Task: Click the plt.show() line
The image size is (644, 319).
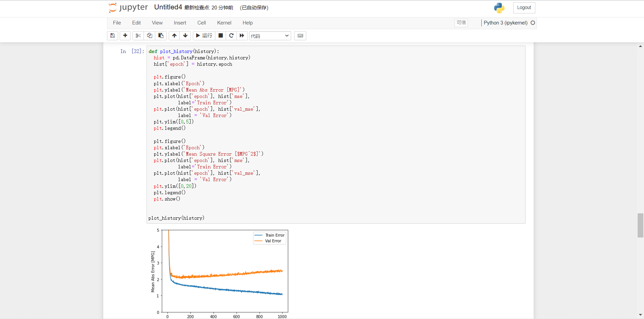Action: (x=167, y=199)
